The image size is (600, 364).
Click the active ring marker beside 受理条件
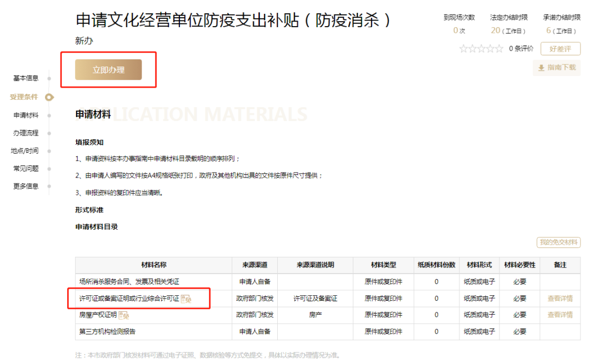[x=49, y=97]
